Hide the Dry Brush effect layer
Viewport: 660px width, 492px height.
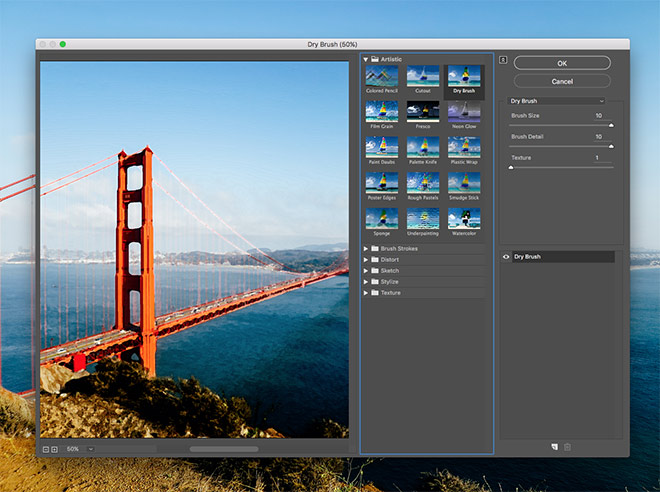click(x=506, y=257)
